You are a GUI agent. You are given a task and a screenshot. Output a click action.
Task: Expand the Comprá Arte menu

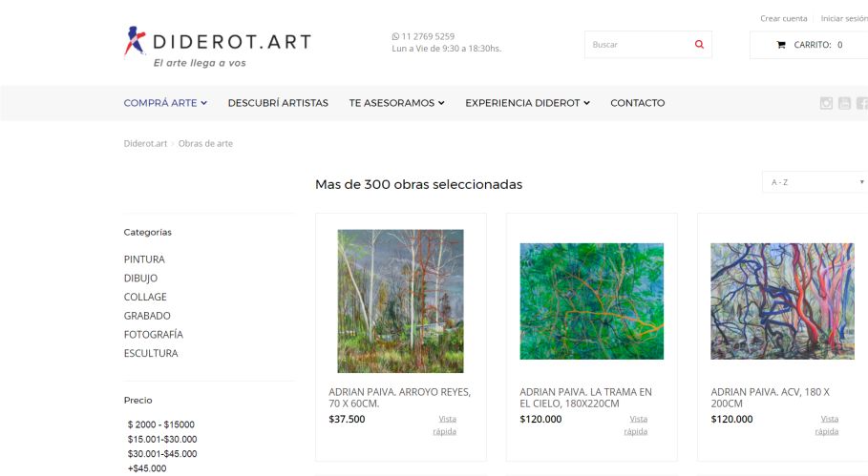[165, 103]
